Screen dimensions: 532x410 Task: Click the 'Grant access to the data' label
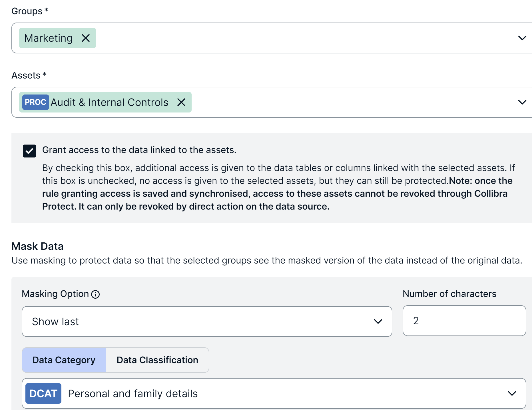(x=139, y=150)
